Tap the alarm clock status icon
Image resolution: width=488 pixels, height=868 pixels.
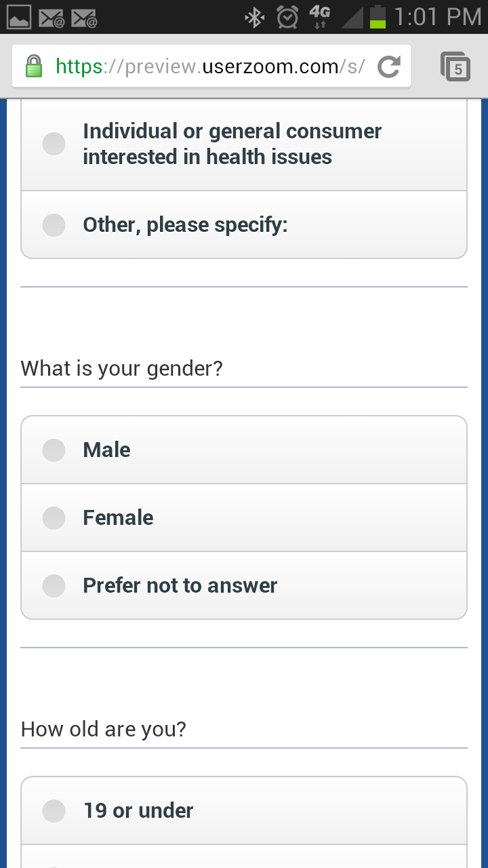click(x=287, y=17)
